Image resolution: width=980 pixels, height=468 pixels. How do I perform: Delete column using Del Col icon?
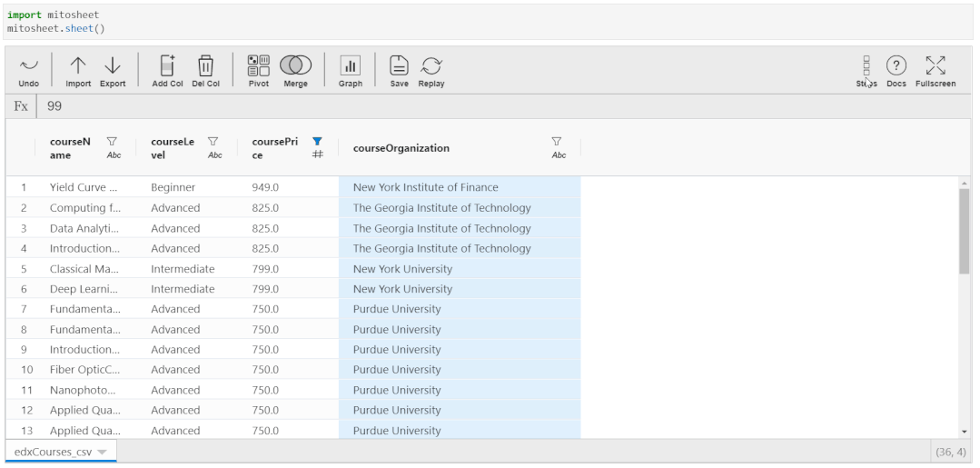point(206,65)
